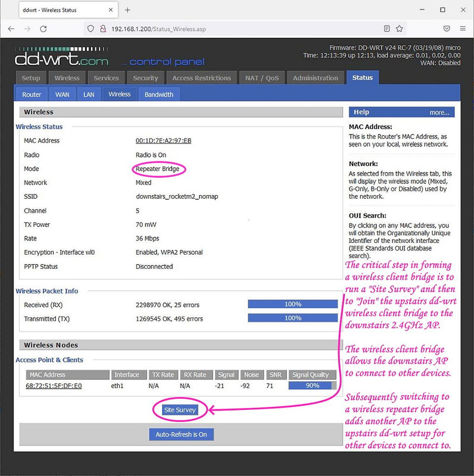Toggle the Auto-Refresh is On button
The height and width of the screenshot is (476, 474).
click(x=181, y=434)
